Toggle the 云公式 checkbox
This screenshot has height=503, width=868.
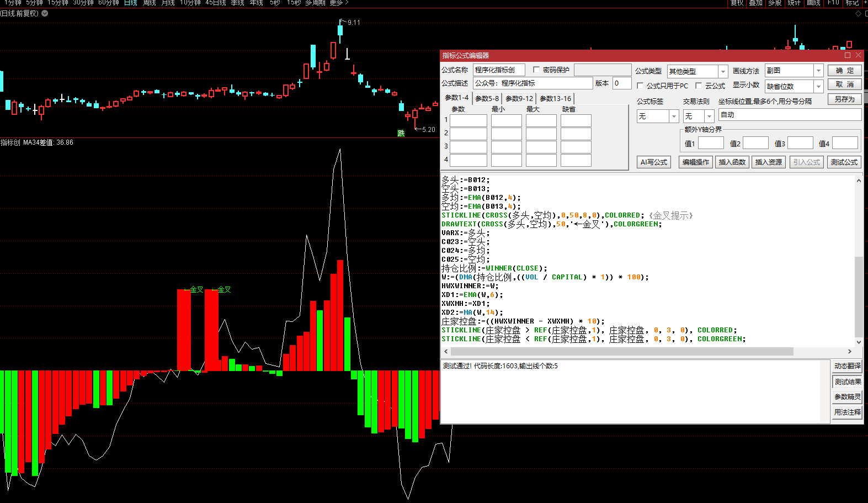point(699,86)
